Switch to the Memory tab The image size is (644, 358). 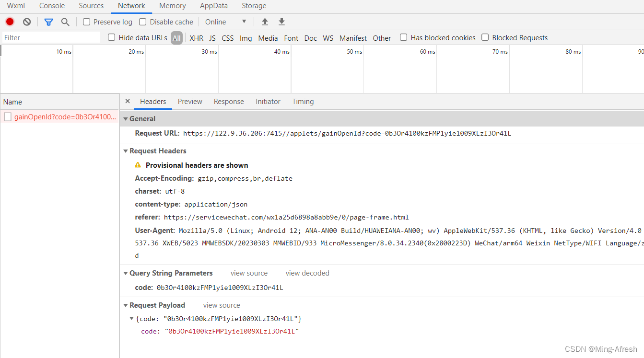173,6
